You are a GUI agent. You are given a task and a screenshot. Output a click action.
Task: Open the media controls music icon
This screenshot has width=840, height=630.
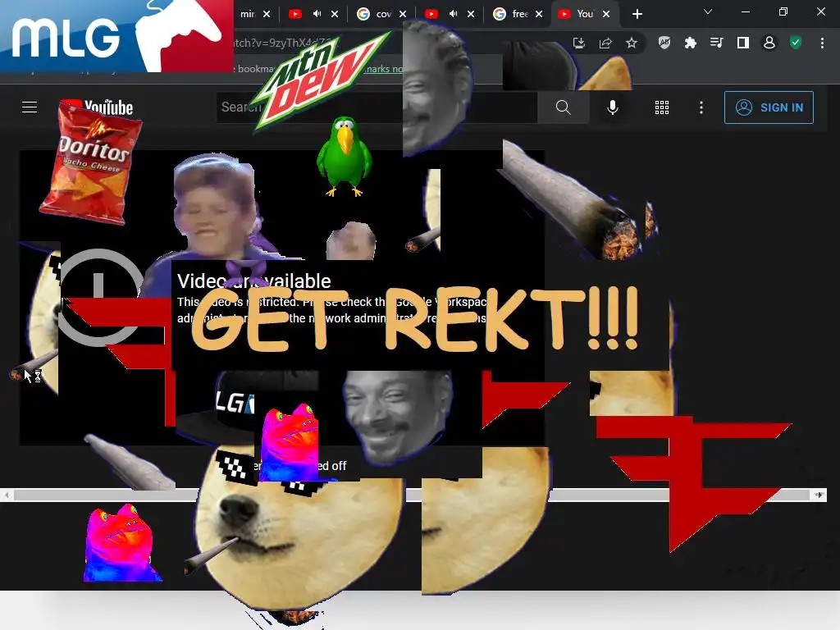click(716, 43)
